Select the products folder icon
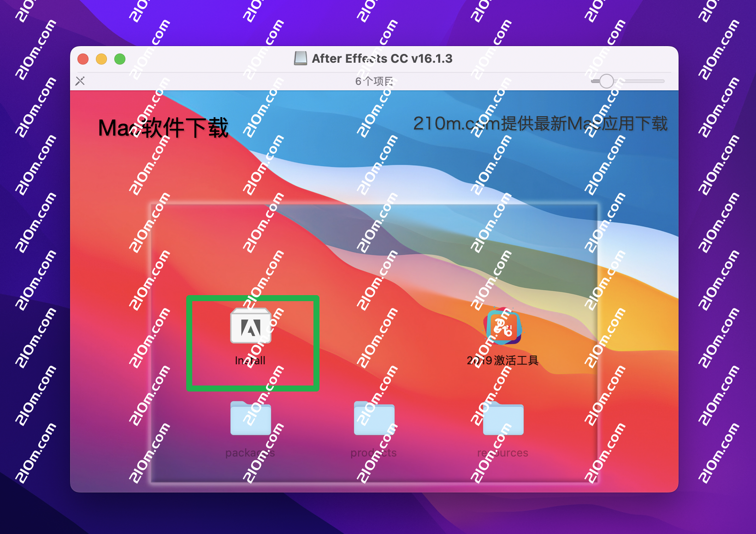 coord(374,418)
